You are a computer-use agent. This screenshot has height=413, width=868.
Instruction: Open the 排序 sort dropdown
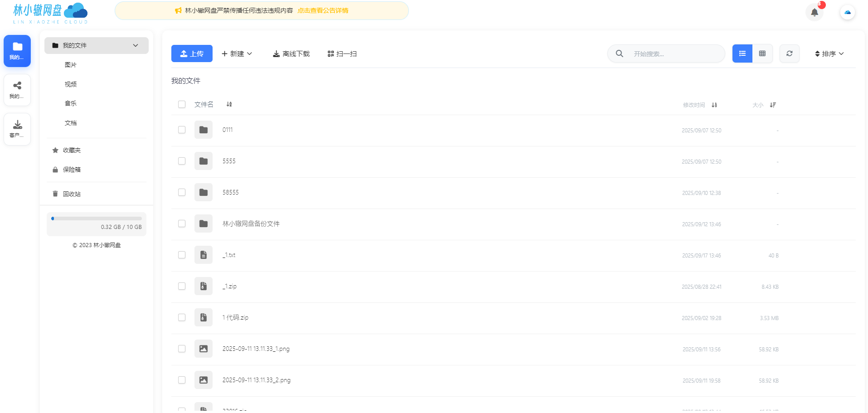coord(829,53)
